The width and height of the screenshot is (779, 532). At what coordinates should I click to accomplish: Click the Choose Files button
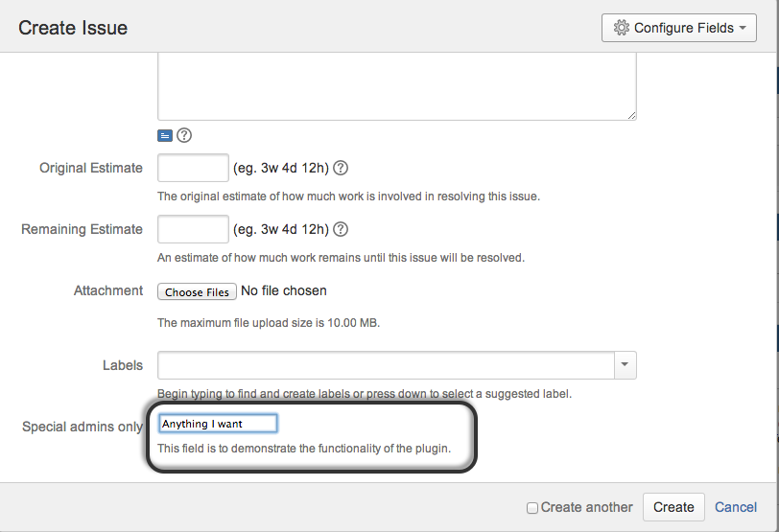197,291
